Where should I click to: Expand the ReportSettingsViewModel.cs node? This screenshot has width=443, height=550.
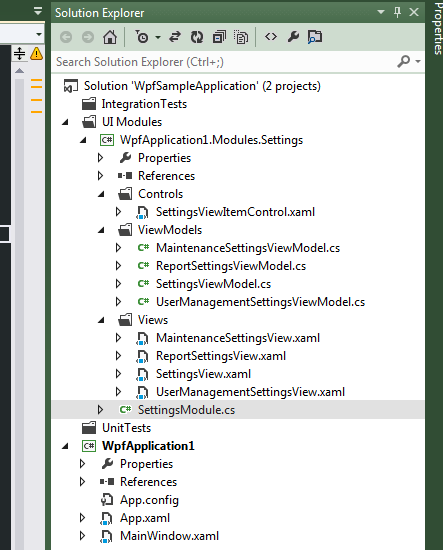tap(119, 266)
